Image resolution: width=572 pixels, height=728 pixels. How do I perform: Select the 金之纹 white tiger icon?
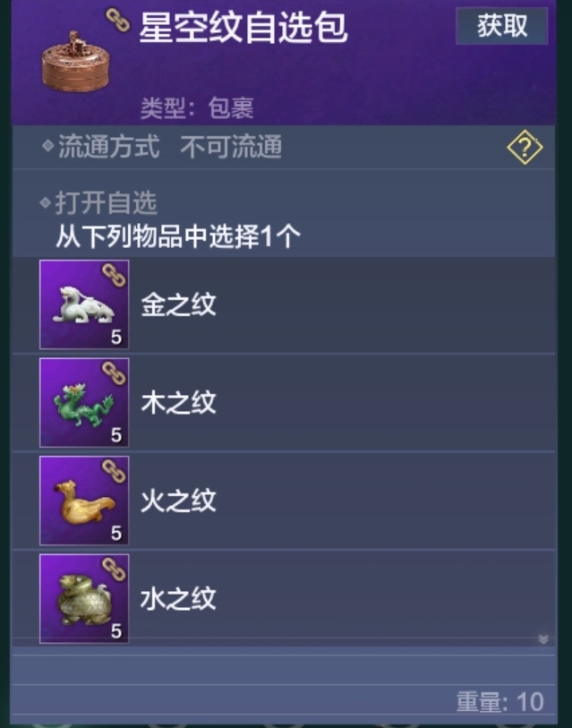point(84,304)
